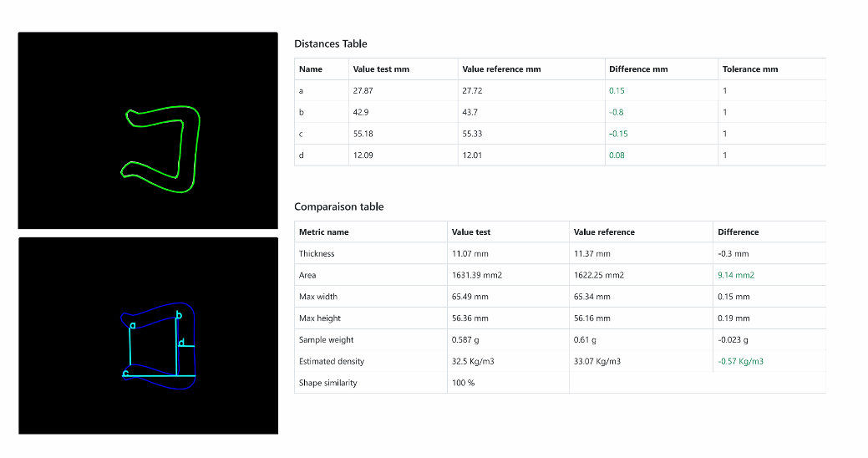868x458 pixels.
Task: Select the Thickness metric row
Action: pyautogui.click(x=560, y=253)
